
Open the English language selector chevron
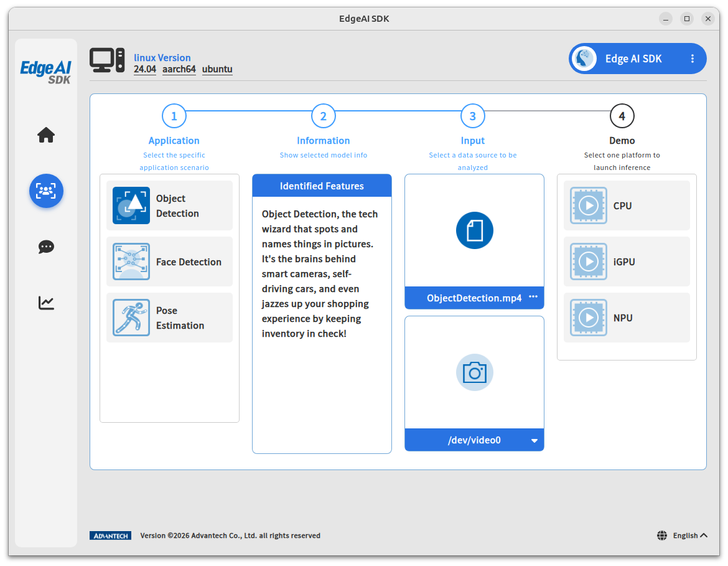tap(704, 535)
